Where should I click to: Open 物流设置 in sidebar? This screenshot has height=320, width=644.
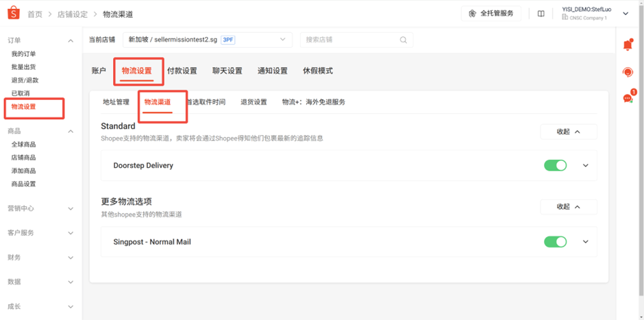(x=23, y=107)
